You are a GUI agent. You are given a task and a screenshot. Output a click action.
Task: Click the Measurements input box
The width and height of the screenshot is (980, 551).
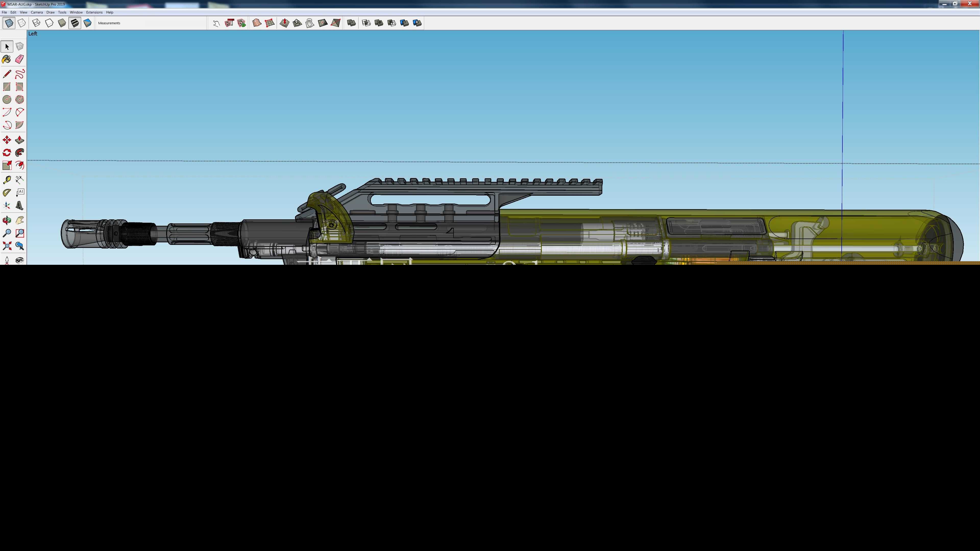coord(164,23)
